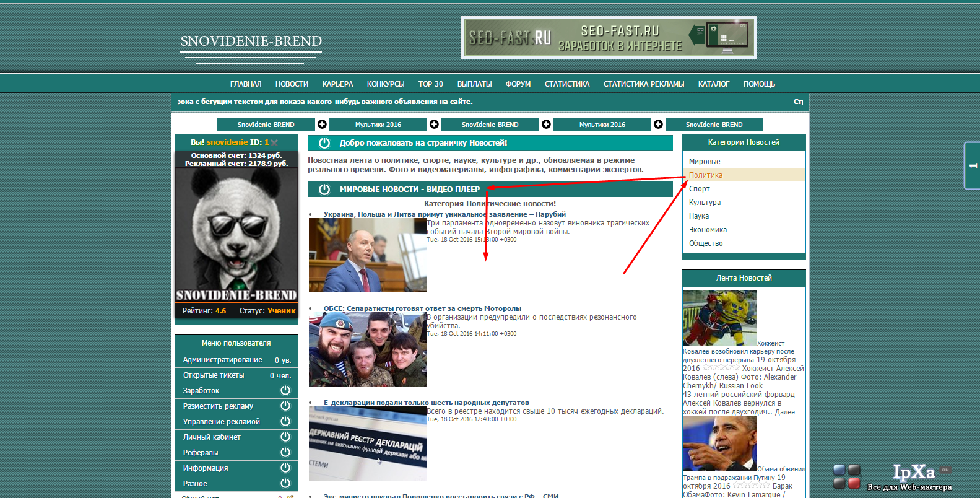
Task: Click first Мультики 2016 link in links bar
Action: tap(378, 124)
